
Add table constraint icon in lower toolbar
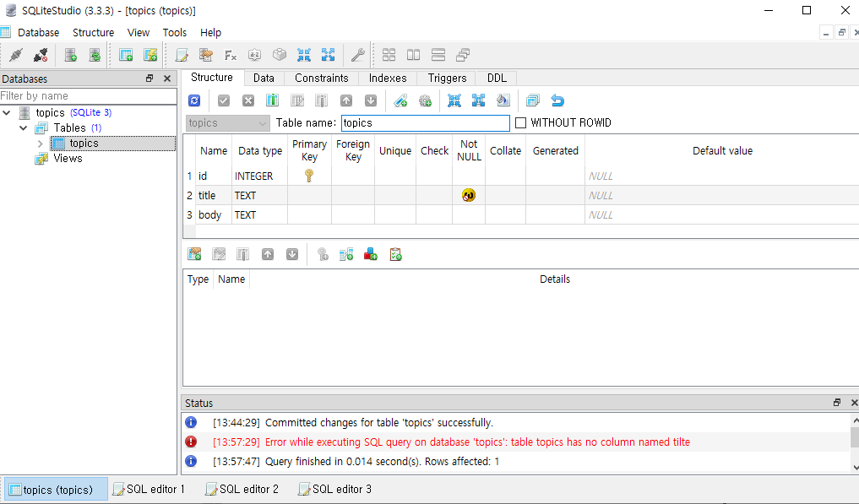(194, 254)
